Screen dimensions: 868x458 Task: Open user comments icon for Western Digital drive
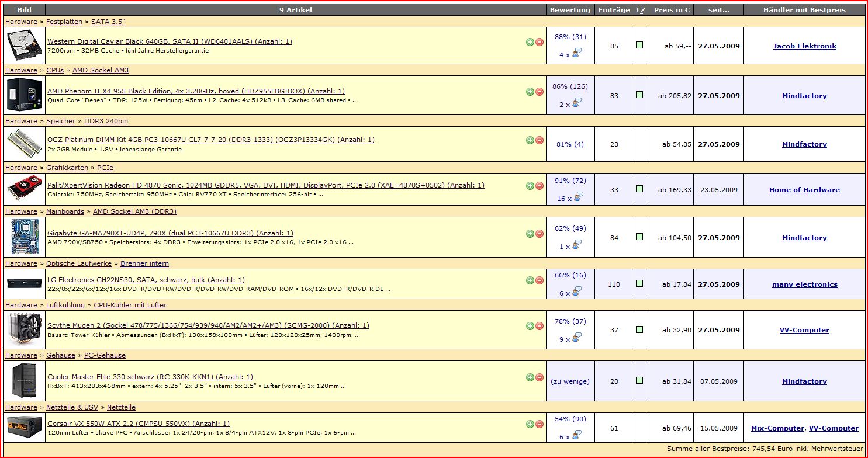click(x=577, y=54)
